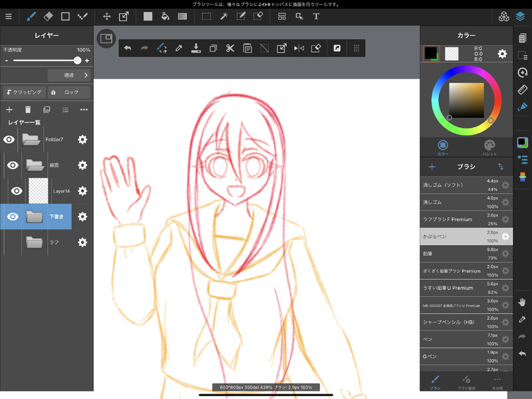532x399 pixels.
Task: Open settings gear for 線画 folder
Action: click(83, 165)
